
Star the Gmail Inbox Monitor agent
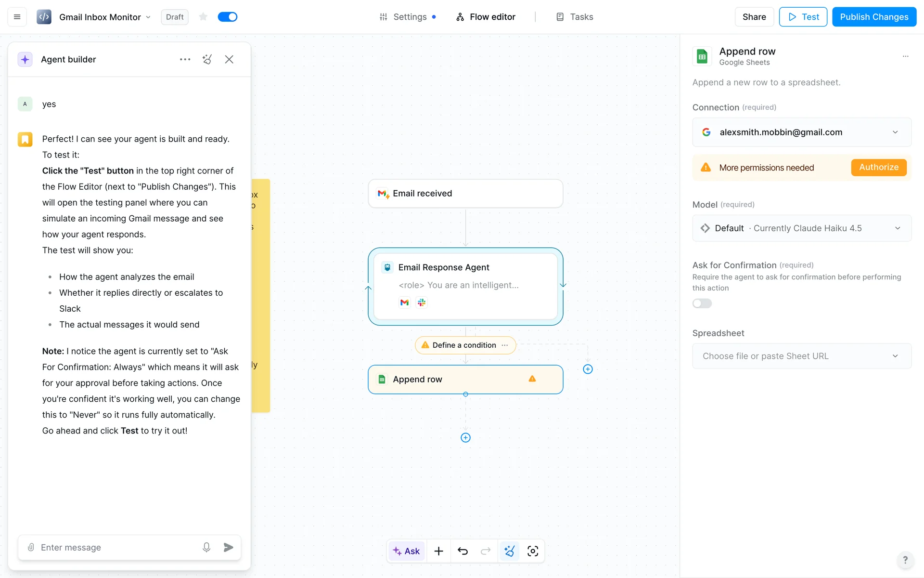(x=203, y=17)
